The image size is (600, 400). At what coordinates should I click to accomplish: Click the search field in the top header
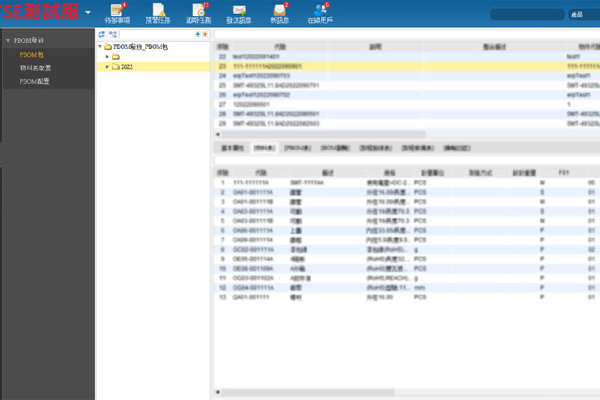point(527,15)
